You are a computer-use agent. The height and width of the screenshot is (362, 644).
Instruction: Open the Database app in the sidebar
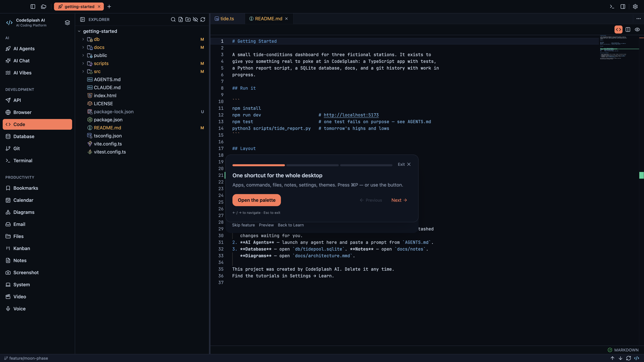pyautogui.click(x=38, y=136)
